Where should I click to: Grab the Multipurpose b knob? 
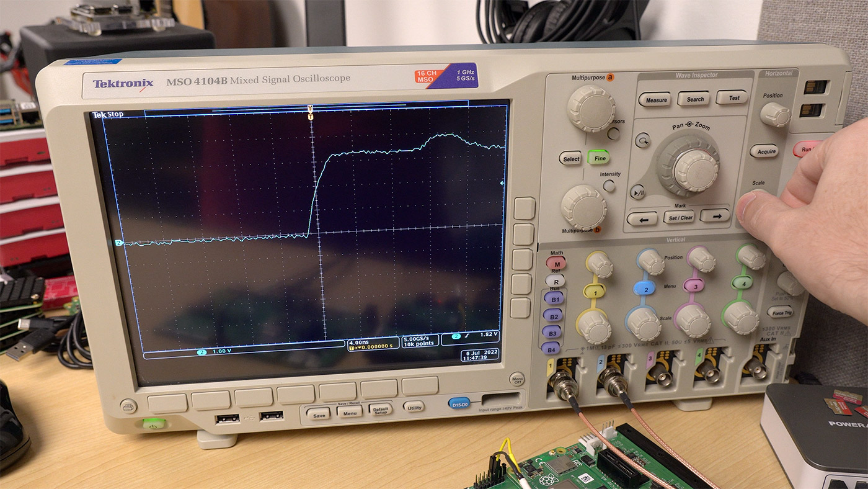click(584, 207)
